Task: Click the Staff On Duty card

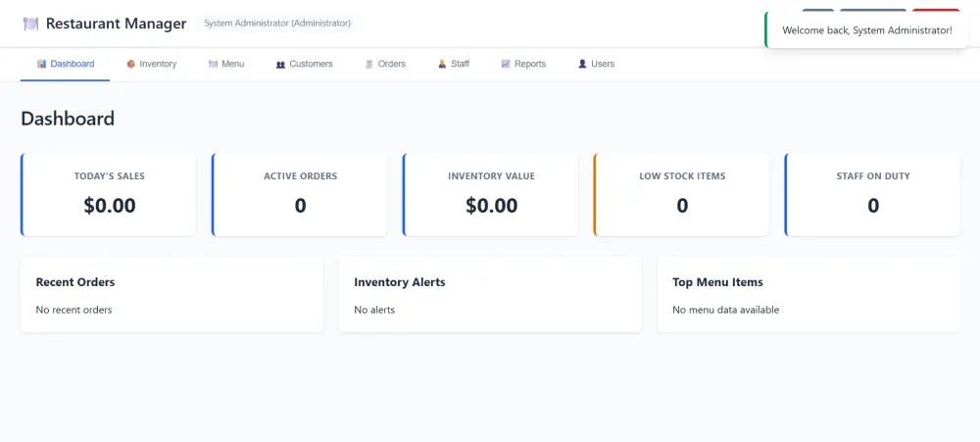Action: [x=873, y=194]
